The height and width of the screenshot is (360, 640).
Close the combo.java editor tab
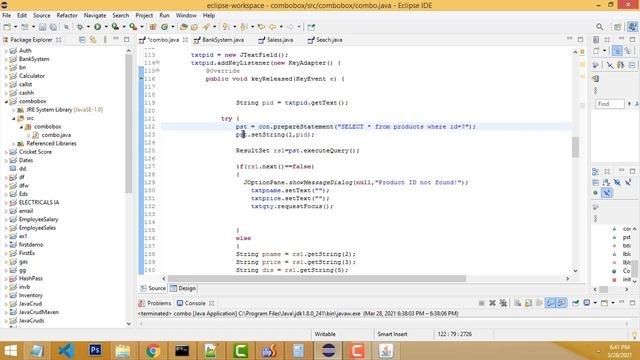(x=185, y=40)
